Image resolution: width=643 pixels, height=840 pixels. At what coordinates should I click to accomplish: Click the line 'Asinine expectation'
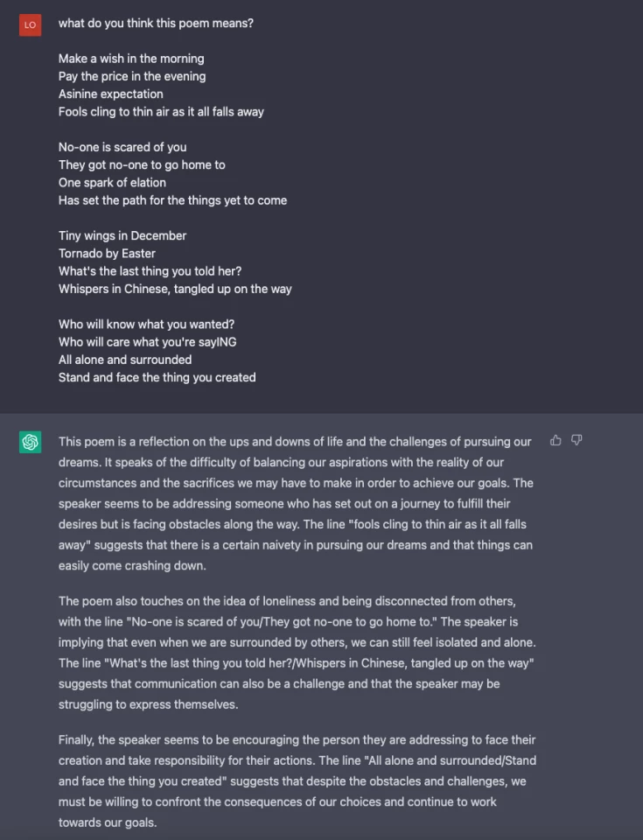pyautogui.click(x=111, y=94)
